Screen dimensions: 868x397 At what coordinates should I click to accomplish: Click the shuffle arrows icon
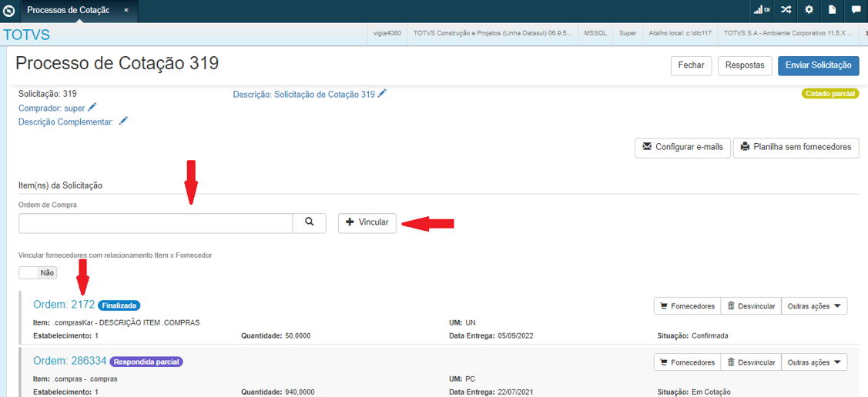point(786,10)
